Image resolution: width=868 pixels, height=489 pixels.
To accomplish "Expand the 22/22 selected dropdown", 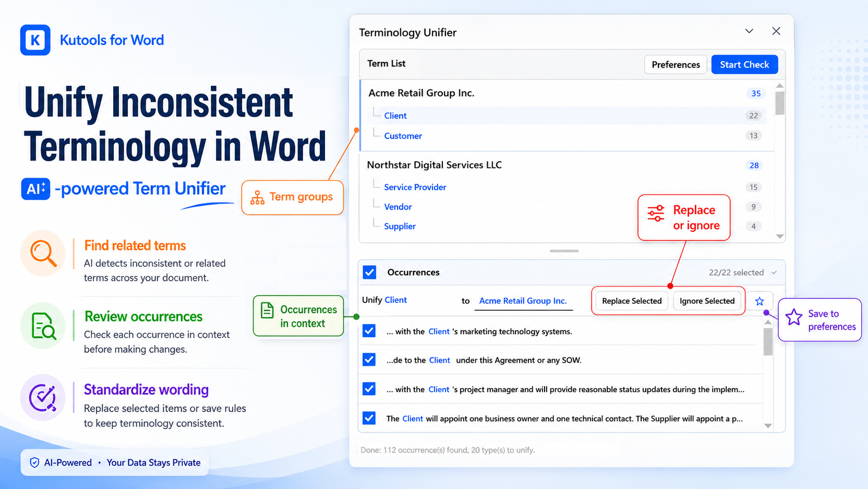I will [x=774, y=272].
